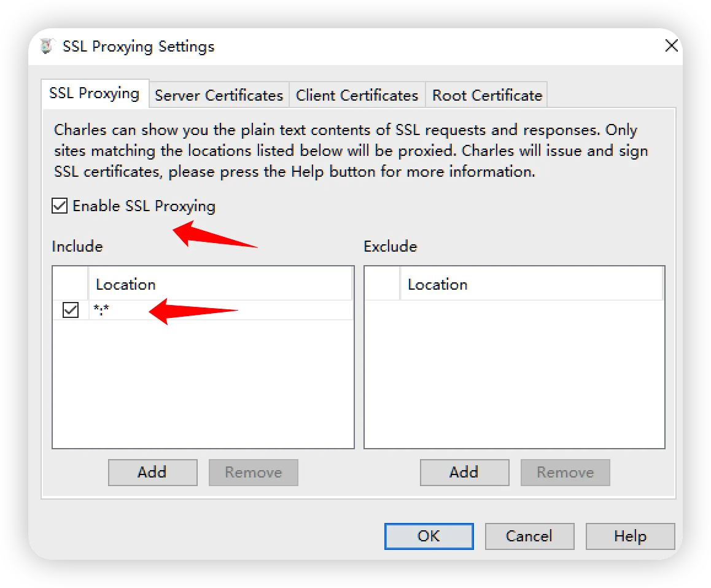Image resolution: width=711 pixels, height=588 pixels.
Task: Confirm settings with the OK button
Action: [x=429, y=536]
